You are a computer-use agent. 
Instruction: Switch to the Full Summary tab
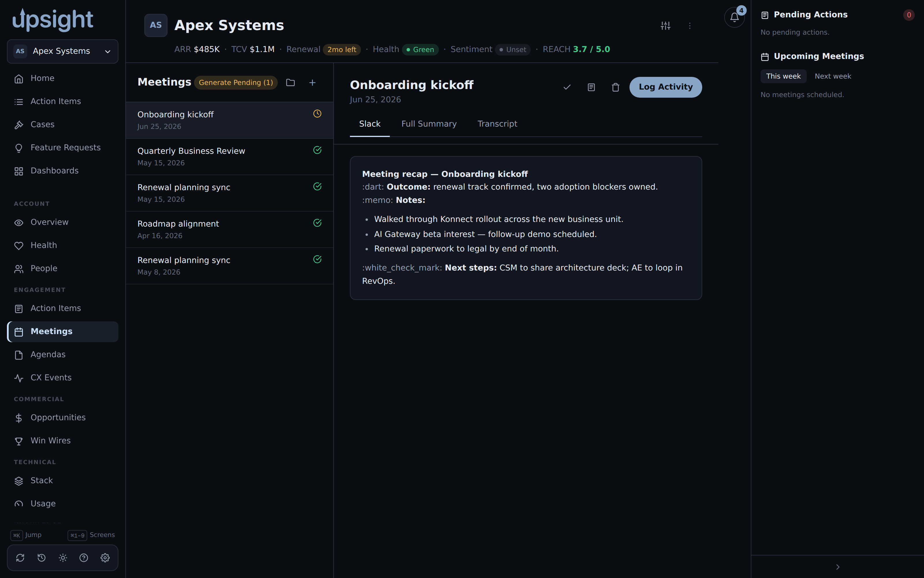coord(429,124)
